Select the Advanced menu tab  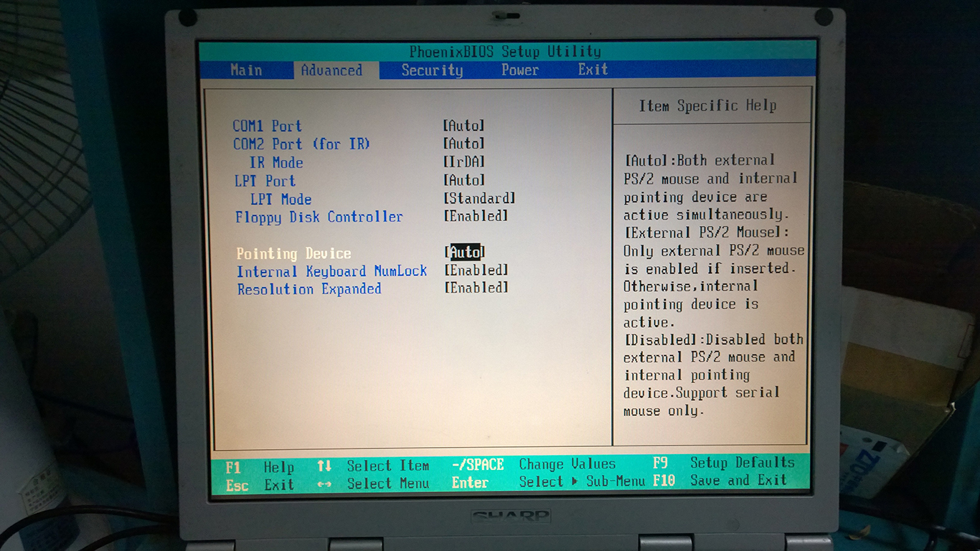point(331,70)
